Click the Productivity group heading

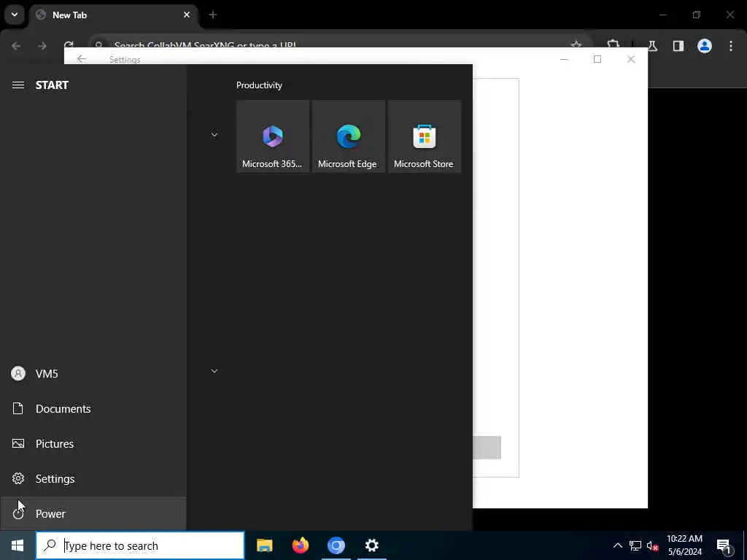(x=259, y=85)
